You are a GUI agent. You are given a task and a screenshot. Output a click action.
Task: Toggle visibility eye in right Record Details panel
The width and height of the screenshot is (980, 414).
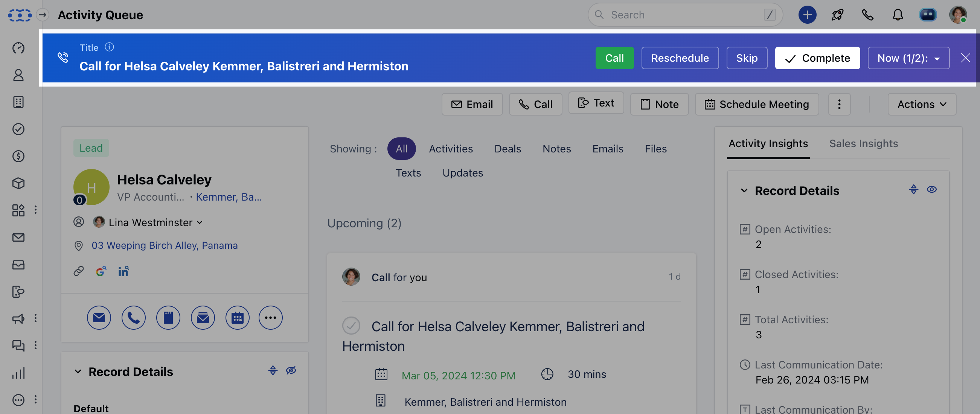(932, 189)
